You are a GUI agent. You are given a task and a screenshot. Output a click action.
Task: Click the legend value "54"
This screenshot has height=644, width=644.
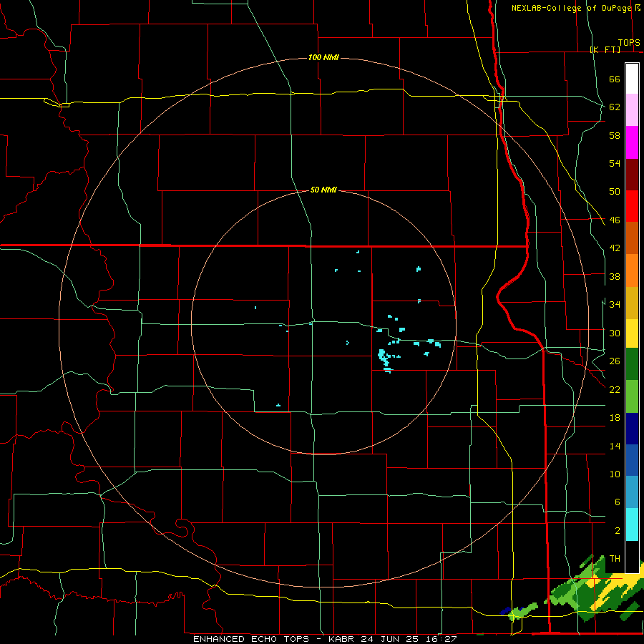pyautogui.click(x=615, y=163)
